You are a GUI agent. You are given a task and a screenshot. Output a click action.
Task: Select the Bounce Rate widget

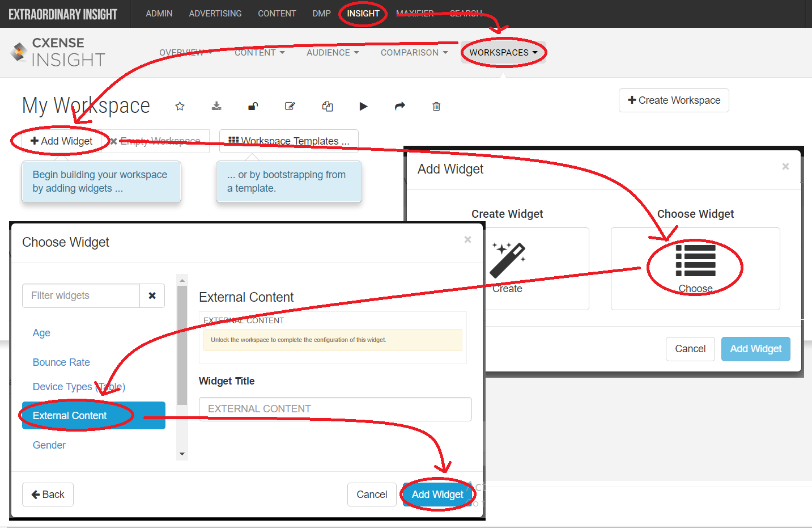click(x=61, y=362)
